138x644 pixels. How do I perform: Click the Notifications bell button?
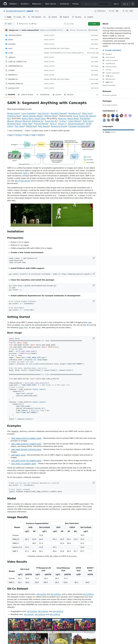coord(100,11)
